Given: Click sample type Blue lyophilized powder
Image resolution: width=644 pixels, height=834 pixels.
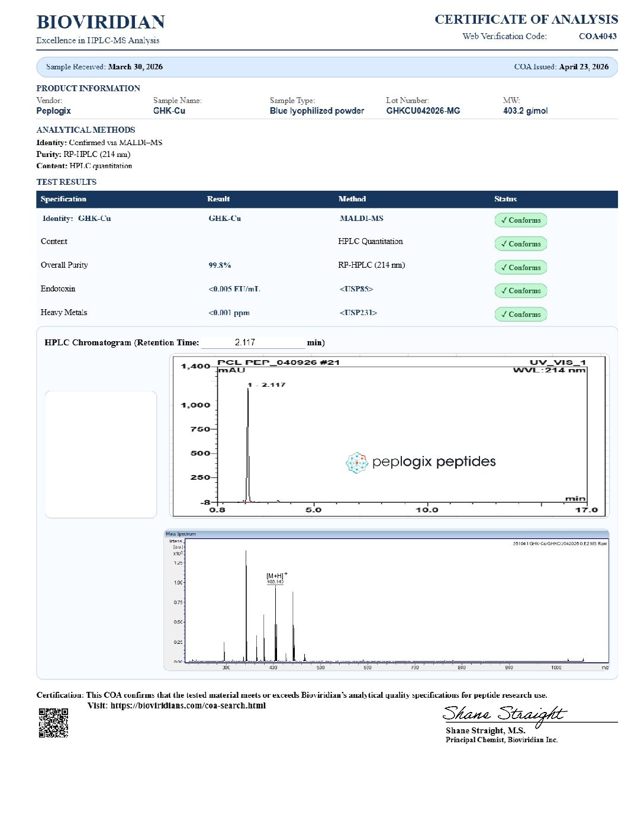Looking at the screenshot, I should 317,111.
